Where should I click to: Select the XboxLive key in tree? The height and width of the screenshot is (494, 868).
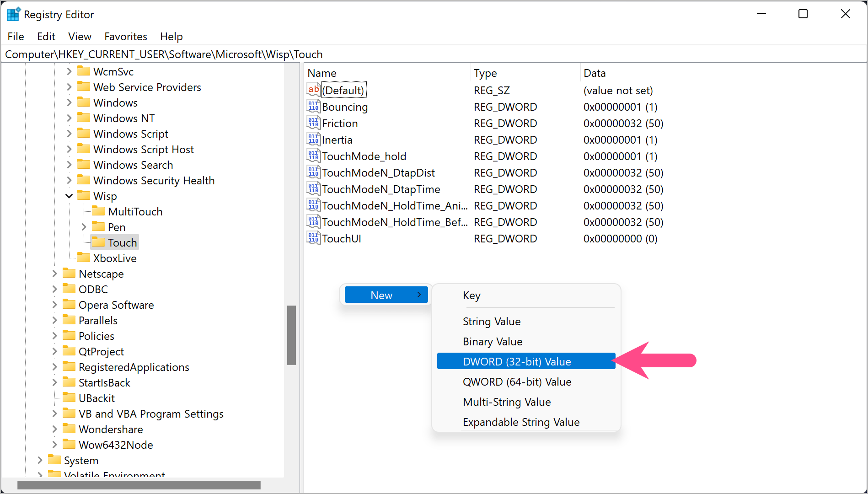pos(115,258)
